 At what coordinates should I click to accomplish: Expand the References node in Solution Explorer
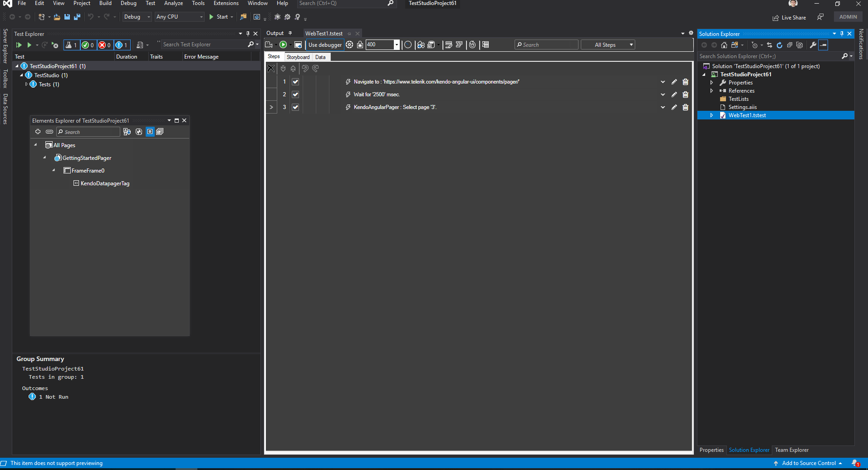tap(711, 91)
